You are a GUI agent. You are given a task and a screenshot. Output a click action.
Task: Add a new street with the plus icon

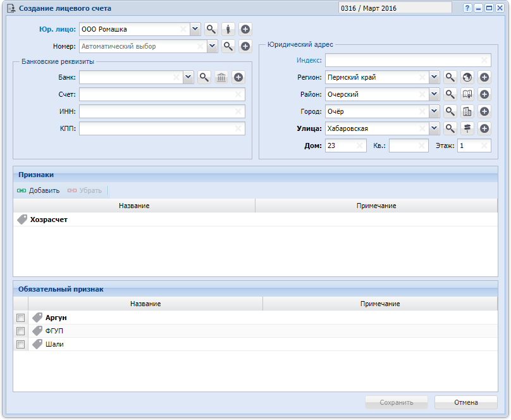coord(484,128)
